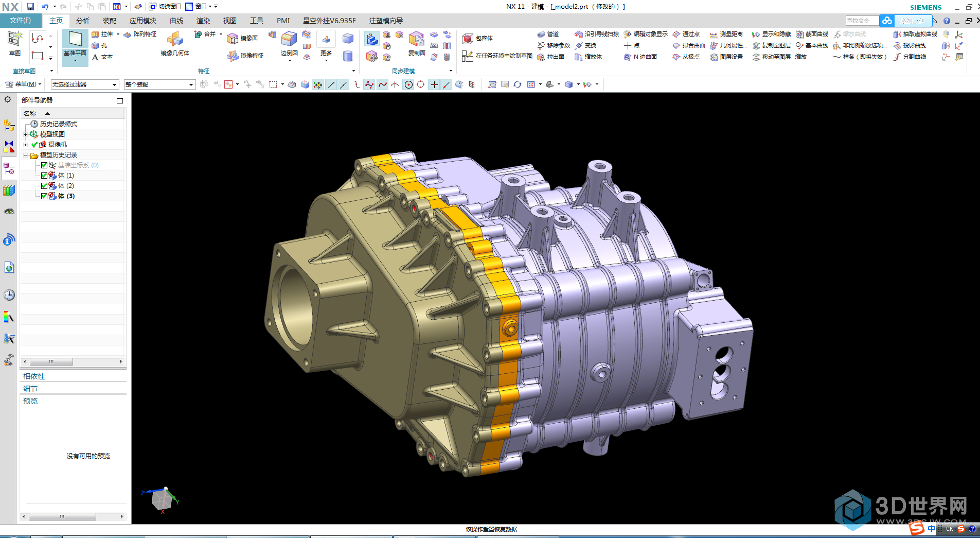The width and height of the screenshot is (980, 538).
Task: Uncheck the 基准坐标系 (0) checkbox
Action: pyautogui.click(x=44, y=165)
